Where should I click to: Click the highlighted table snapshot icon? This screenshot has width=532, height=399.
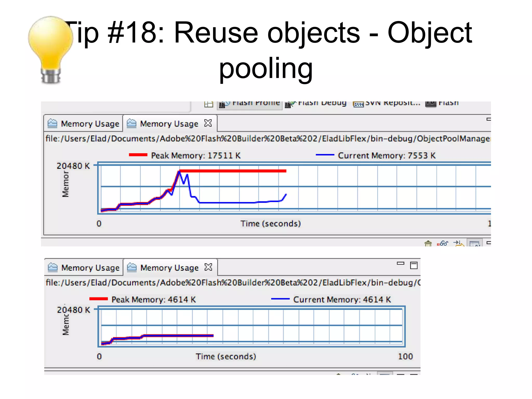pyautogui.click(x=475, y=243)
